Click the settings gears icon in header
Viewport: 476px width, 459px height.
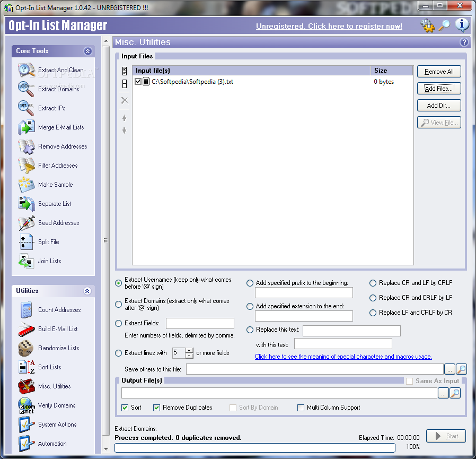click(428, 25)
